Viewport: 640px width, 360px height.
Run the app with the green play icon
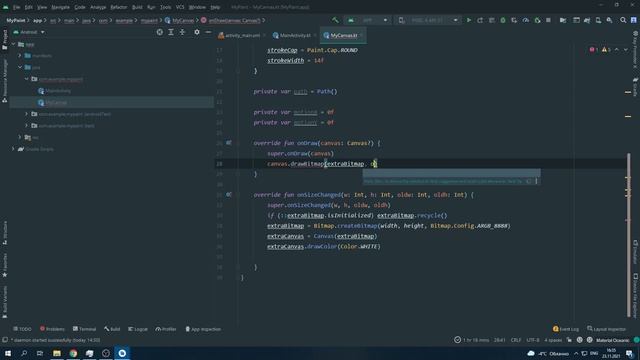469,20
